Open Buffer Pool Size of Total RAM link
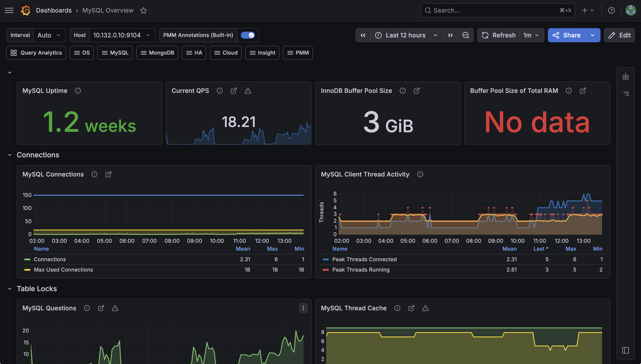The image size is (641, 364). click(x=582, y=91)
